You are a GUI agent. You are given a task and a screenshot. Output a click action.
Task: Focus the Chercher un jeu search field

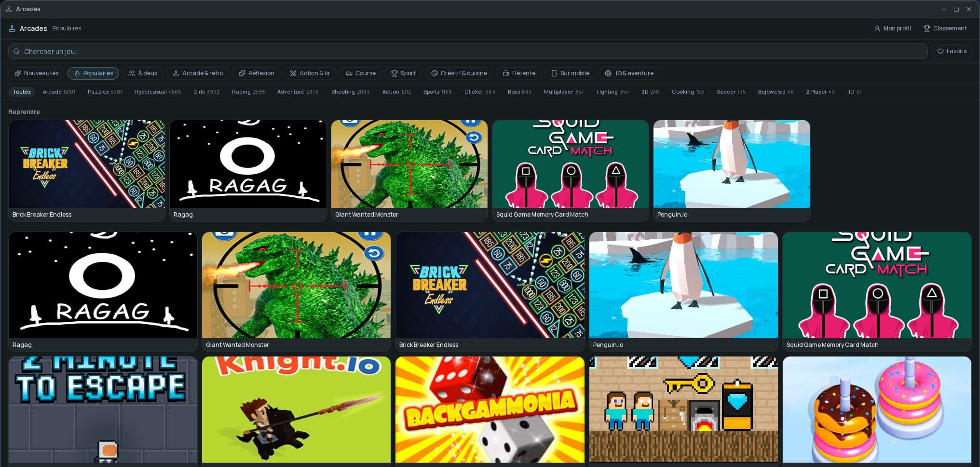[468, 51]
